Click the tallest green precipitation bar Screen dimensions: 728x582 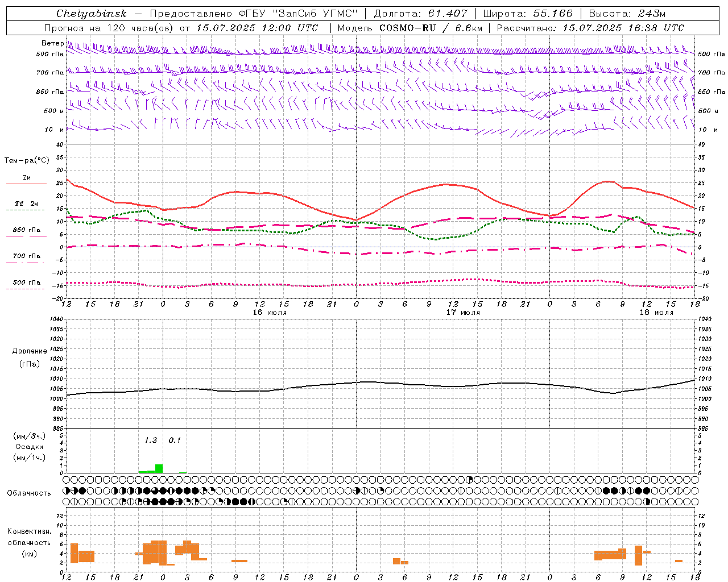point(159,468)
